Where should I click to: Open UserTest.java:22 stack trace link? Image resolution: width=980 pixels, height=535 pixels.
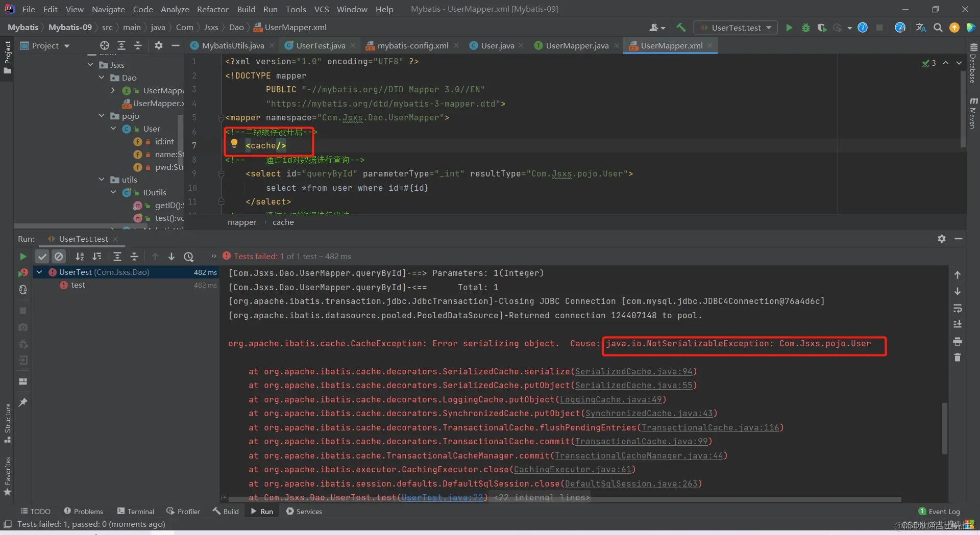(442, 497)
